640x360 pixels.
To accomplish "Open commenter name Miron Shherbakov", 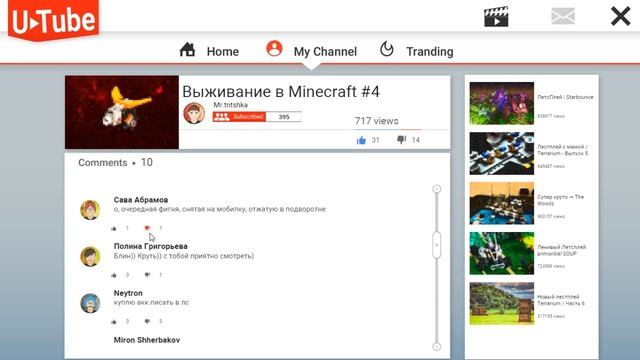I will (147, 340).
